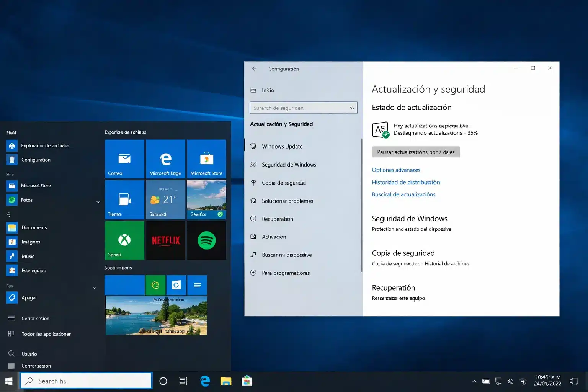The width and height of the screenshot is (588, 392).
Task: Click the Settings search field
Action: [303, 108]
